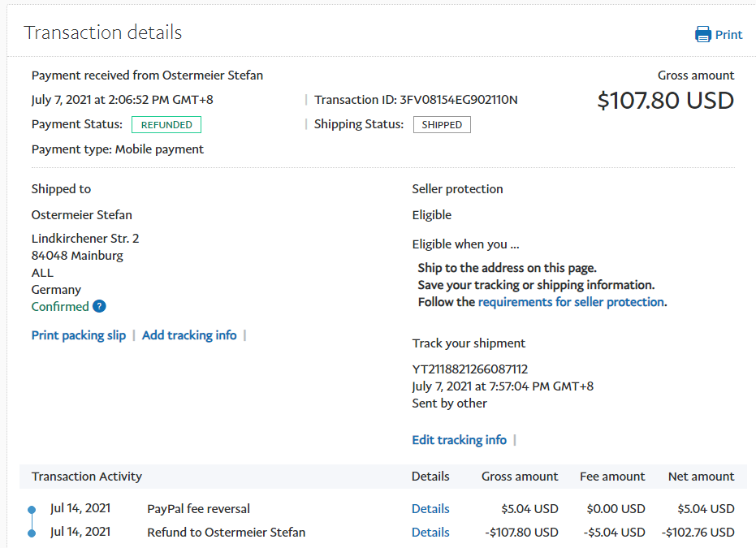Viewport: 756px width, 548px height.
Task: Click the transaction ID 3FV08154EG902110N
Action: point(458,100)
